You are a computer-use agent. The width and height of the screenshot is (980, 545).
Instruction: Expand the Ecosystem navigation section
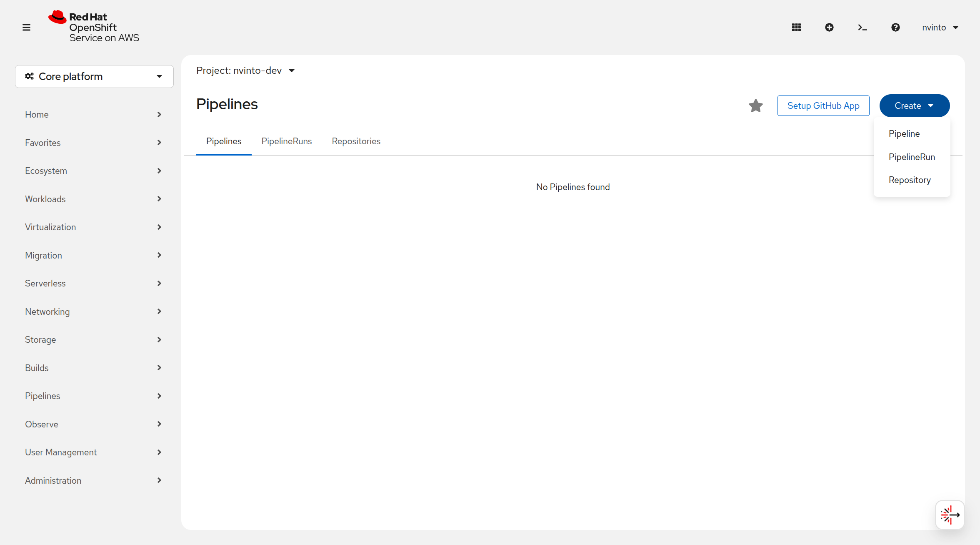click(93, 171)
